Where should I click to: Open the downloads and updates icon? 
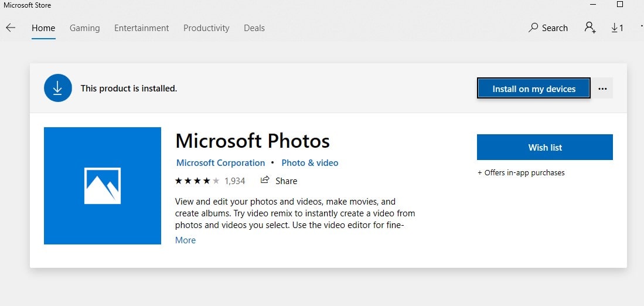617,28
